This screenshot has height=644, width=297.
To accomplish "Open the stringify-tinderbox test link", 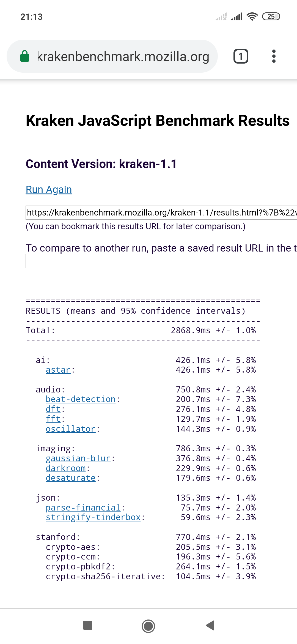I will (93, 517).
